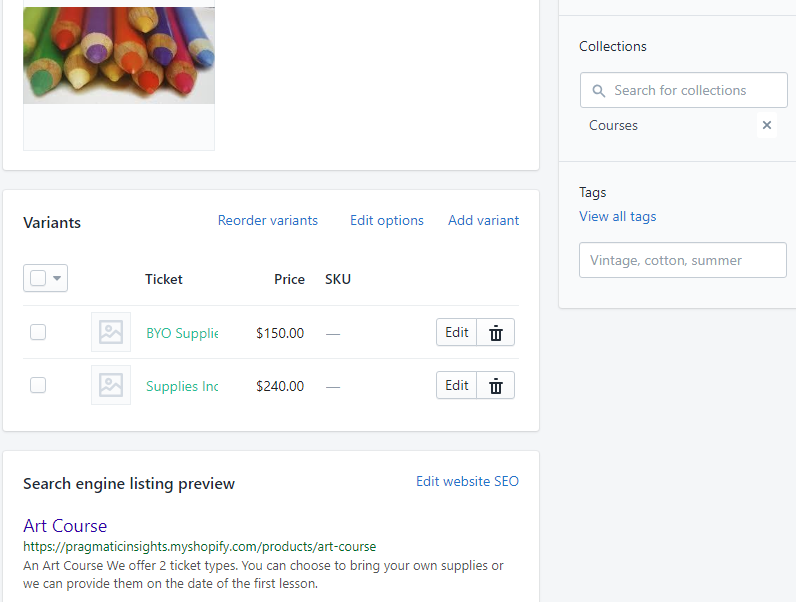Tick the BYO Supplies variant checkbox

(38, 332)
